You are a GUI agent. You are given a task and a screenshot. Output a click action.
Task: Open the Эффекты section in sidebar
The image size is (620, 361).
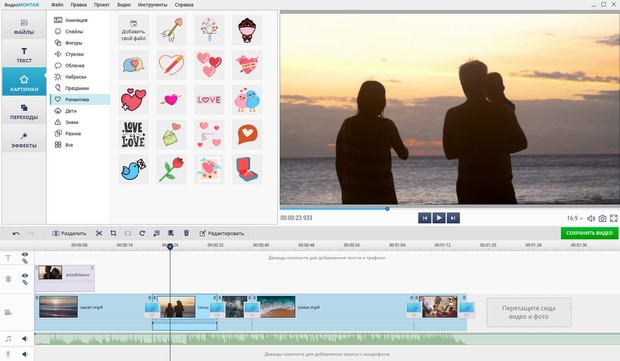[x=24, y=140]
